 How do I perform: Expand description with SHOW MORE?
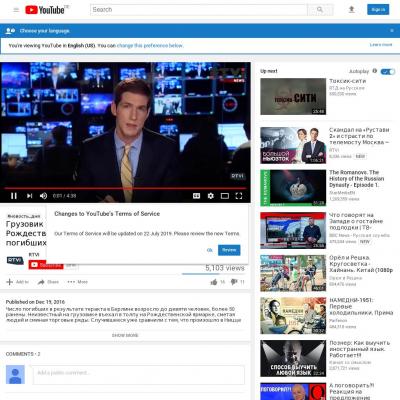click(125, 335)
